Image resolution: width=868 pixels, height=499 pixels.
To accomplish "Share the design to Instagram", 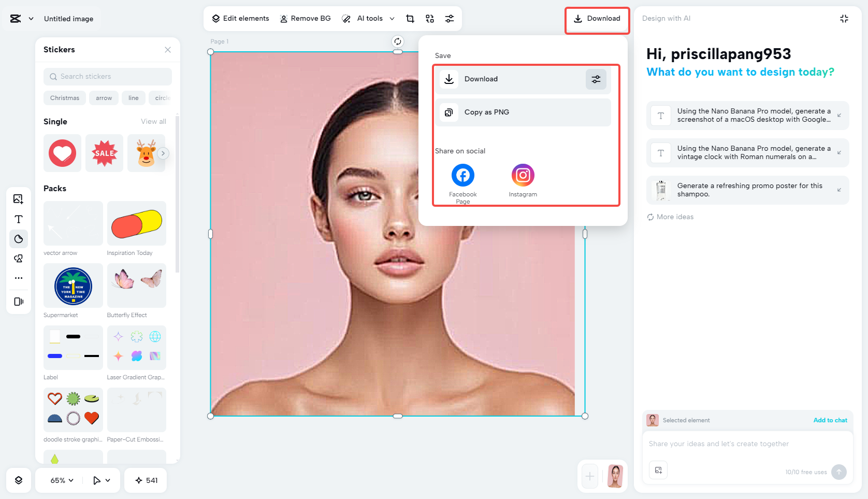I will coord(523,175).
